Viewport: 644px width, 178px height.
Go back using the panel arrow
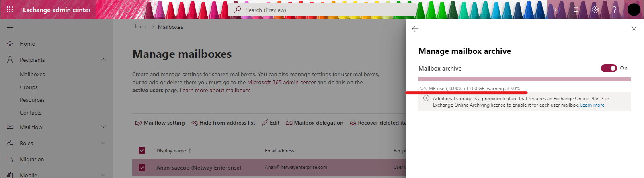[x=415, y=29]
